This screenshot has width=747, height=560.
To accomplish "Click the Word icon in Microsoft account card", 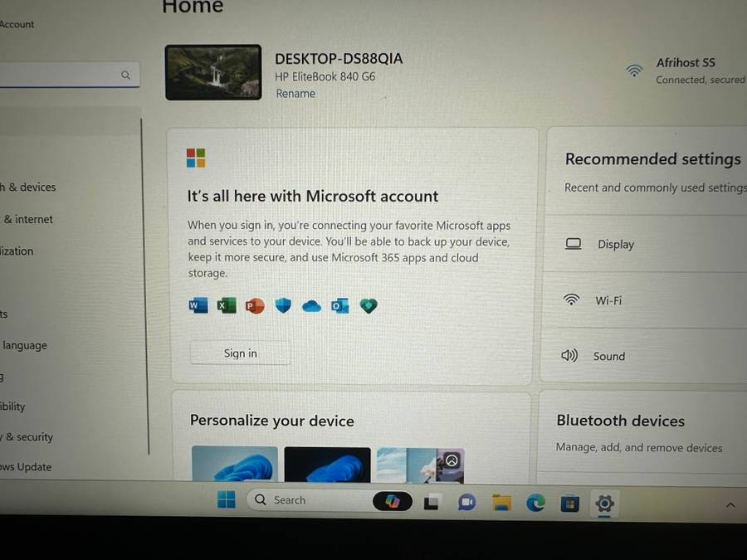I will click(x=198, y=306).
